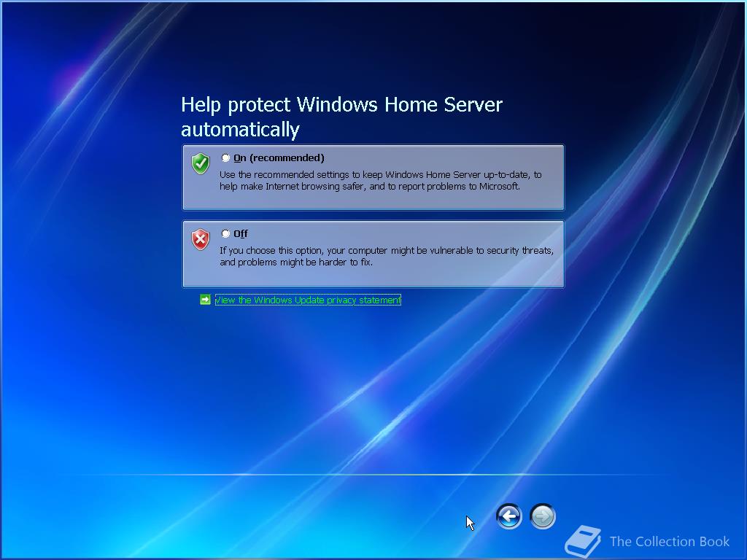Select the On (recommended) radio button

(226, 157)
